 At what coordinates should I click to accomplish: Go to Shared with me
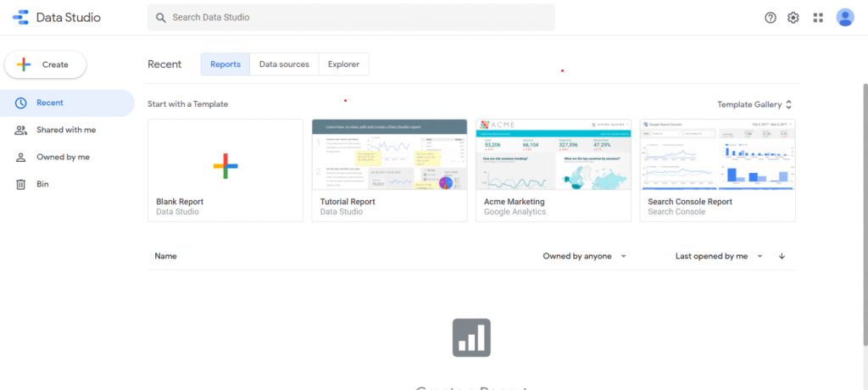click(x=65, y=130)
